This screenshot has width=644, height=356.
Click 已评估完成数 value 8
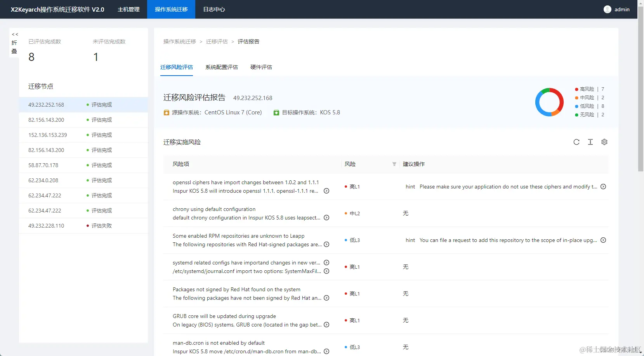(31, 57)
